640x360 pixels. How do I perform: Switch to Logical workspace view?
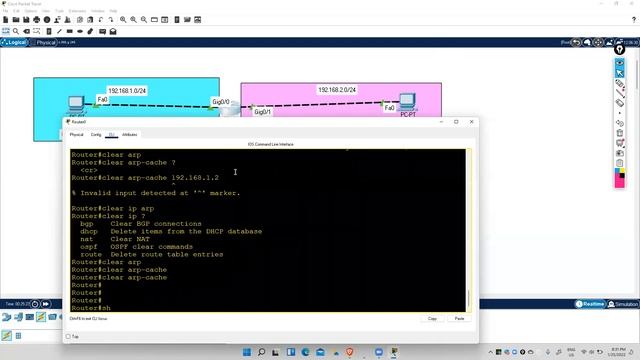coord(14,42)
